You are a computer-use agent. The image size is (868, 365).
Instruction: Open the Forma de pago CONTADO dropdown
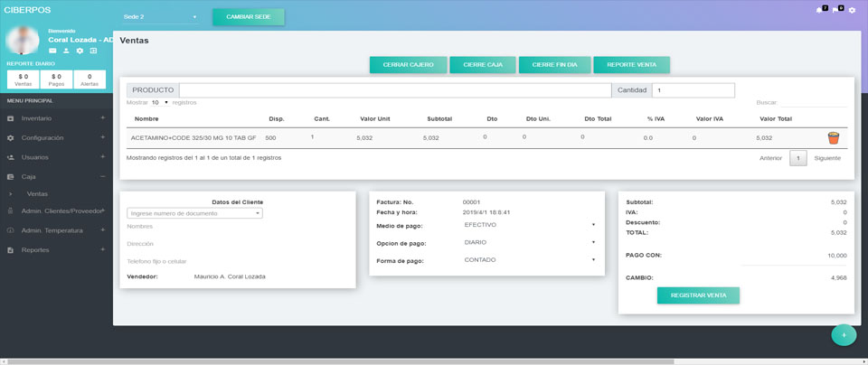[x=530, y=260]
